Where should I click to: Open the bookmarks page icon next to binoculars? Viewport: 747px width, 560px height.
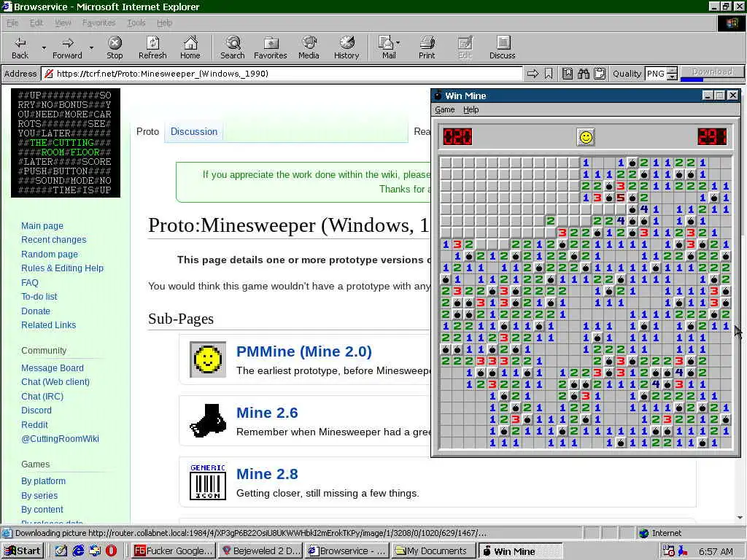pyautogui.click(x=568, y=74)
